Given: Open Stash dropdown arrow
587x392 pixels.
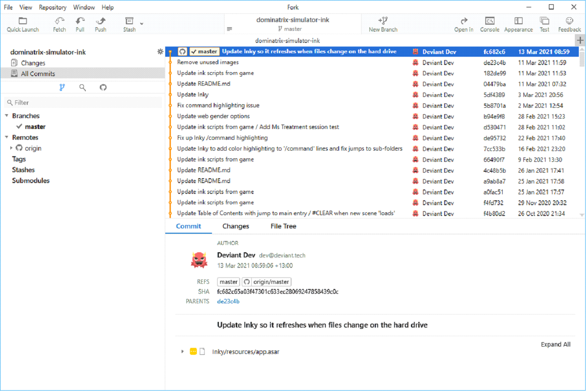Looking at the screenshot, I should click(x=142, y=24).
